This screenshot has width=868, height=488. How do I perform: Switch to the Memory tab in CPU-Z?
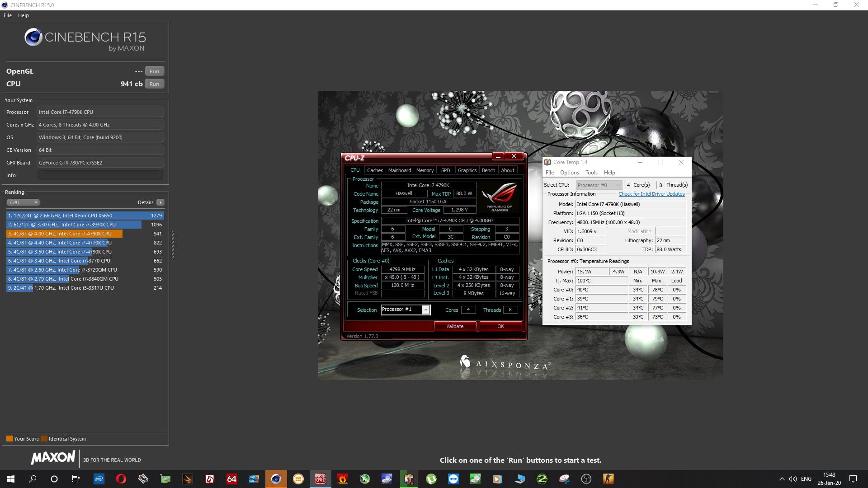coord(425,170)
